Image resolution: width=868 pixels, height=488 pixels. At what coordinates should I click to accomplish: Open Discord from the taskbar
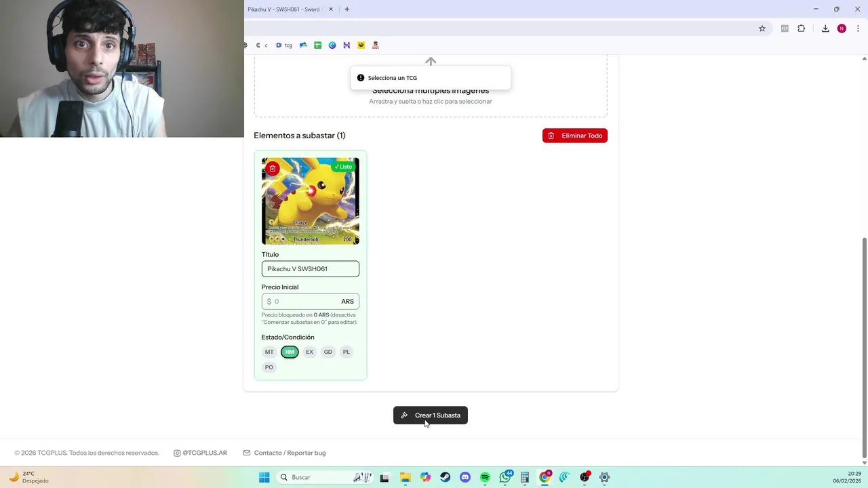tap(465, 477)
